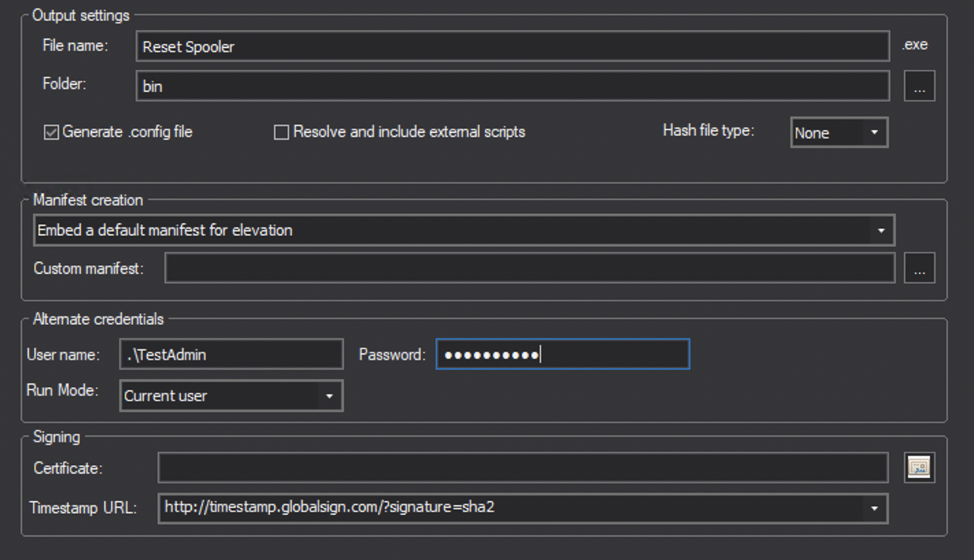Click into the File name field
This screenshot has height=560, width=974.
[512, 46]
